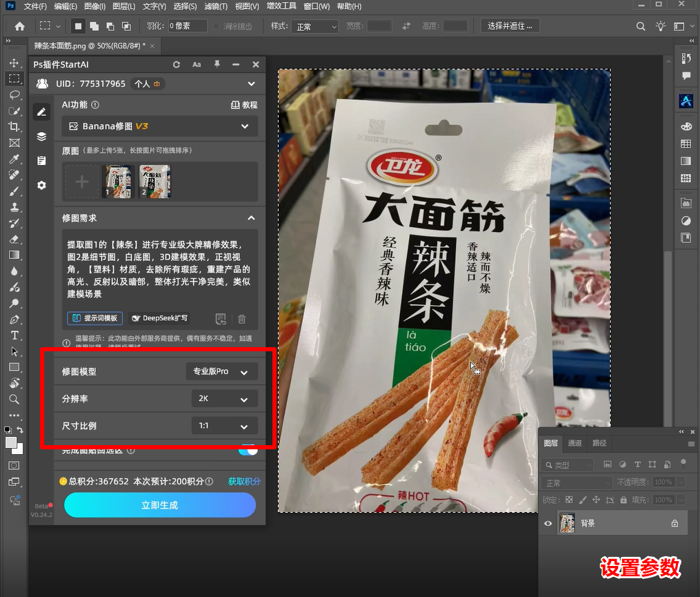
Task: Pin the StartAI plugin panel
Action: pyautogui.click(x=217, y=64)
